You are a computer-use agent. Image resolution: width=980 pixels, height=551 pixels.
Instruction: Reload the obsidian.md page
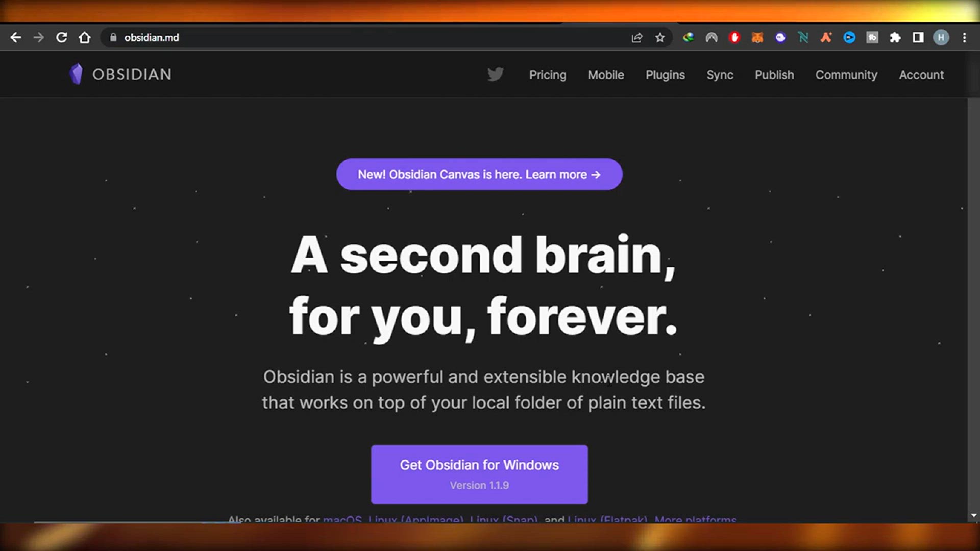pyautogui.click(x=61, y=37)
